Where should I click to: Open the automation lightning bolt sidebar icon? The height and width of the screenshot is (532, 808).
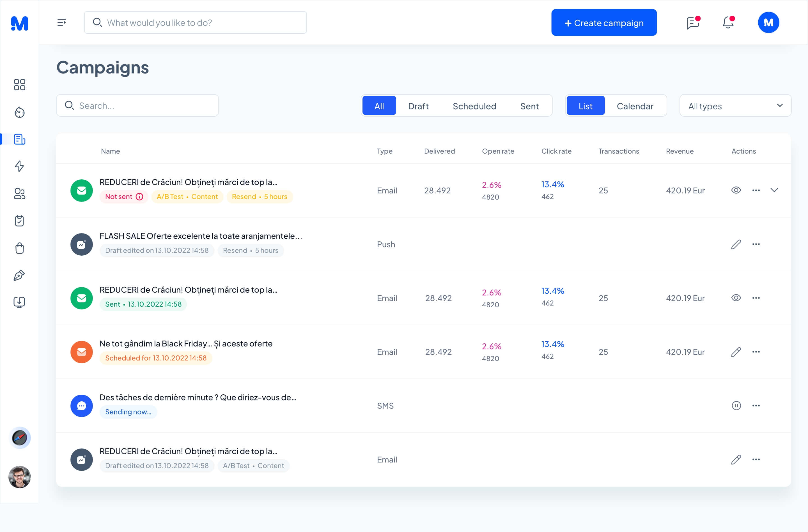click(x=19, y=166)
